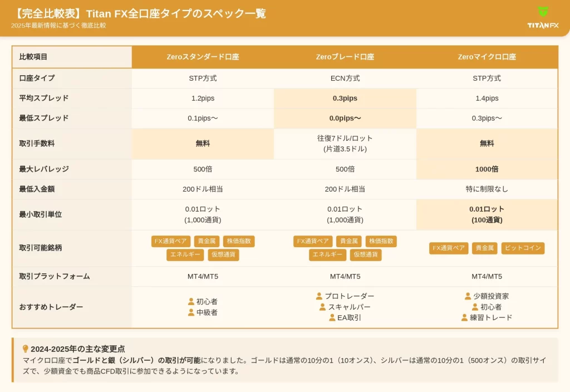The height and width of the screenshot is (392, 570).
Task: Click the 2024-2025年の主な変更点 heading
Action: pyautogui.click(x=78, y=349)
